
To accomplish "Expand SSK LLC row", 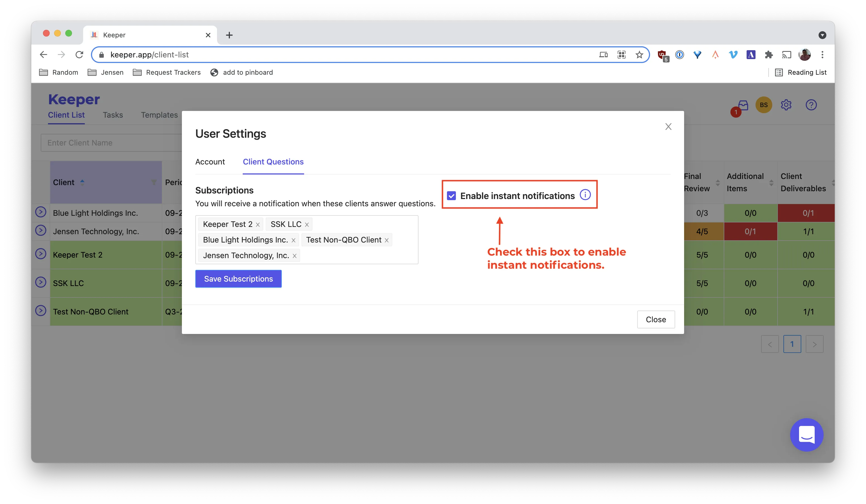I will (x=40, y=282).
